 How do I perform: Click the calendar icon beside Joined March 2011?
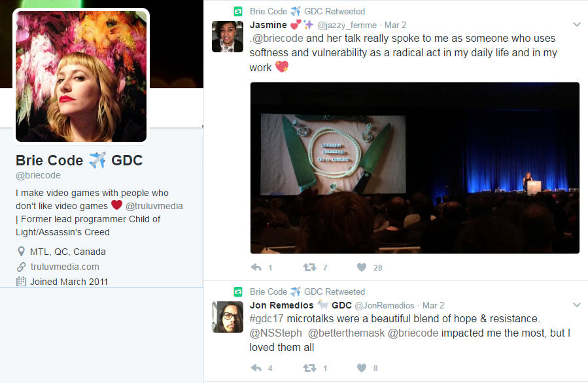coord(22,282)
